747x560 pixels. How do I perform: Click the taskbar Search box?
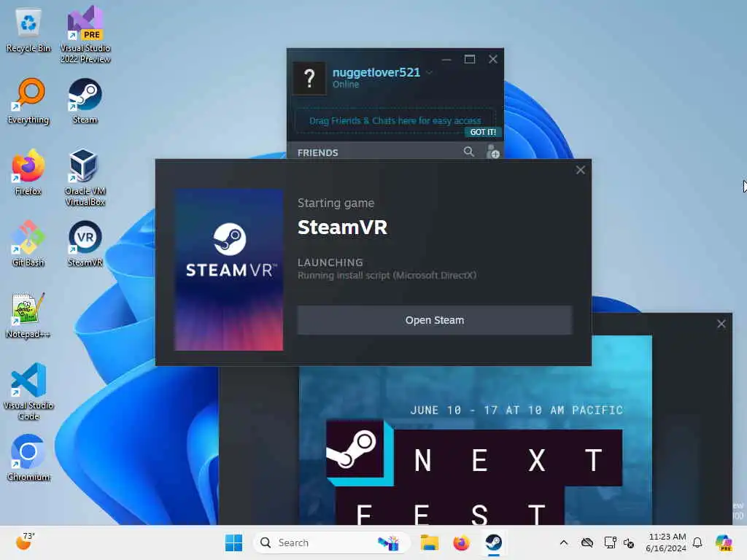pos(332,542)
